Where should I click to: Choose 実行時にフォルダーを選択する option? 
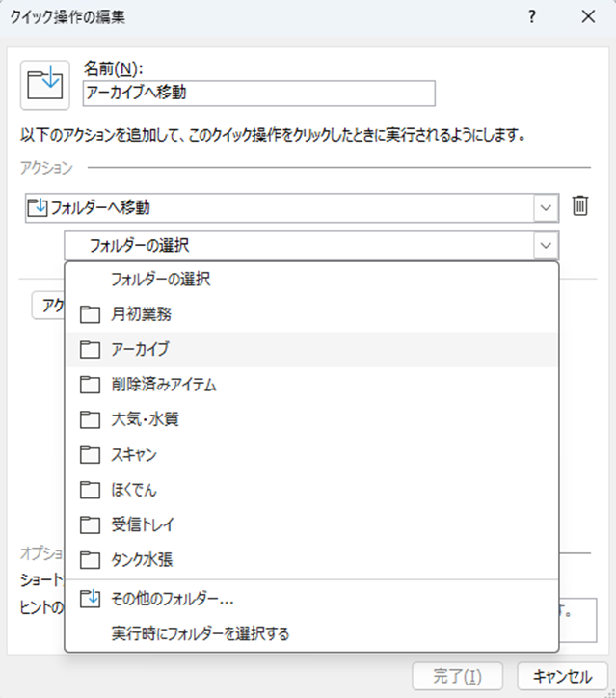201,633
